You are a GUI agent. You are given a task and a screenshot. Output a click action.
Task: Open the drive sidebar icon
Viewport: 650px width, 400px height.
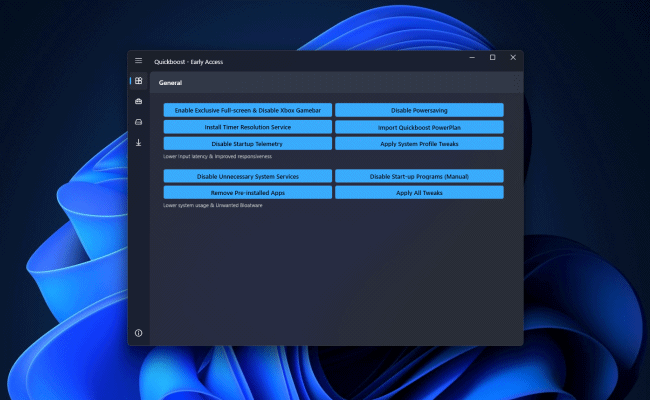tap(138, 122)
